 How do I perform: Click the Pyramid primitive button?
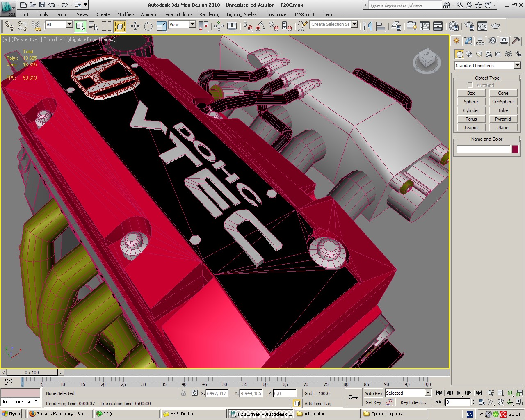point(503,119)
